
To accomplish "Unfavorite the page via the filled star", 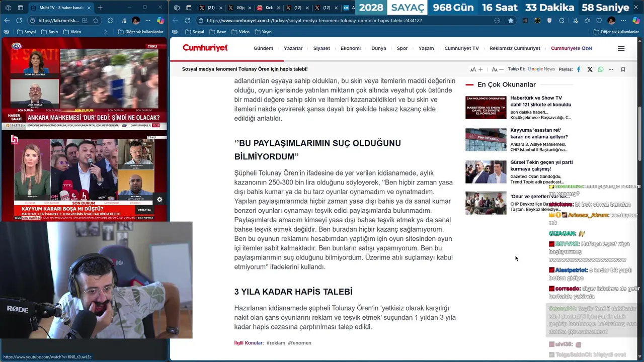I will point(511,21).
